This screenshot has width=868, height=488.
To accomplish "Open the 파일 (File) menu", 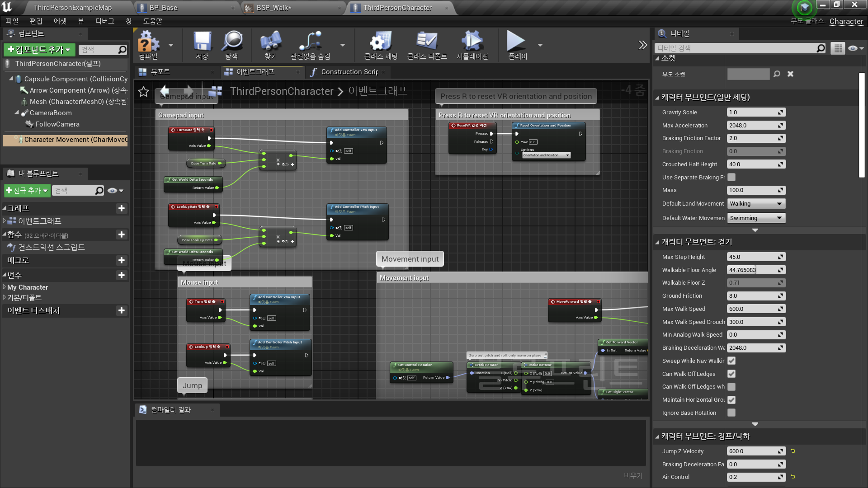I will (x=12, y=21).
